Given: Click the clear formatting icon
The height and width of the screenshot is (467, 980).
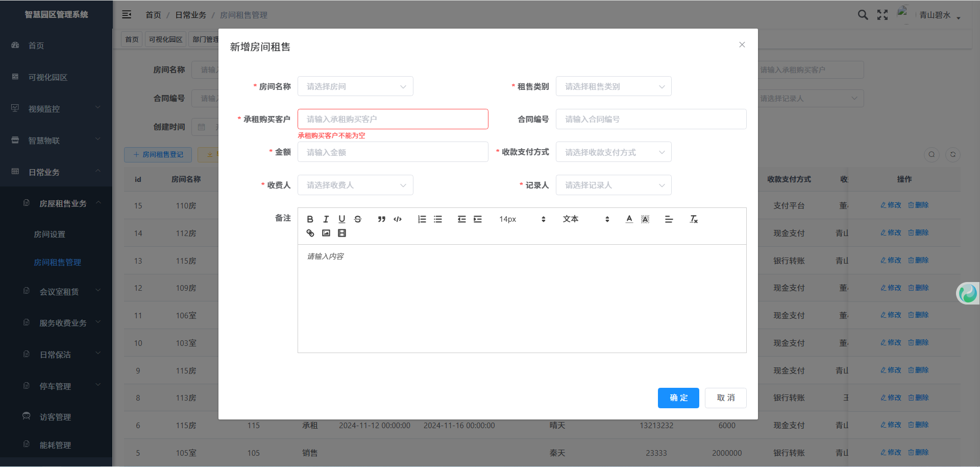Looking at the screenshot, I should point(693,219).
